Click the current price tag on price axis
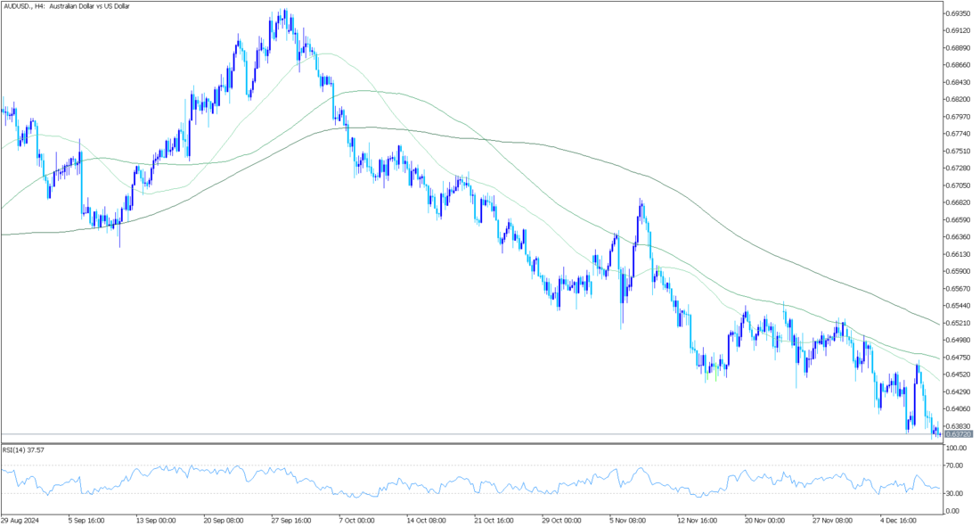The width and height of the screenshot is (980, 527). pos(957,434)
